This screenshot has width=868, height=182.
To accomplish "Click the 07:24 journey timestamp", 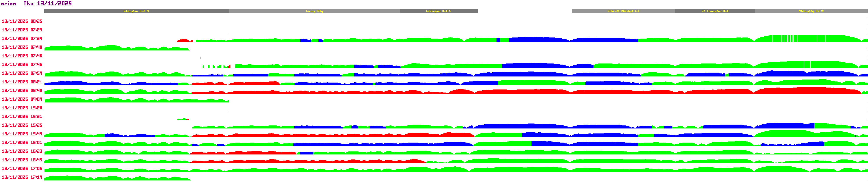I will click(22, 39).
